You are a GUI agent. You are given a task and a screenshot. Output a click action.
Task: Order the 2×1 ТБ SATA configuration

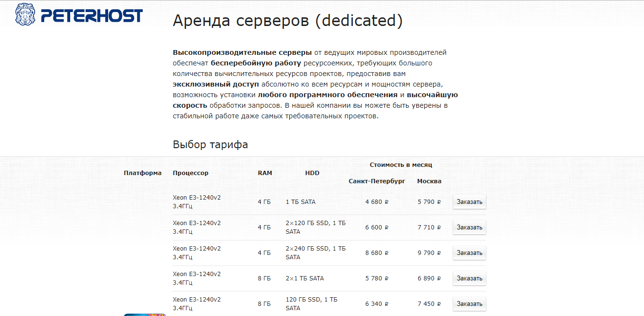469,278
